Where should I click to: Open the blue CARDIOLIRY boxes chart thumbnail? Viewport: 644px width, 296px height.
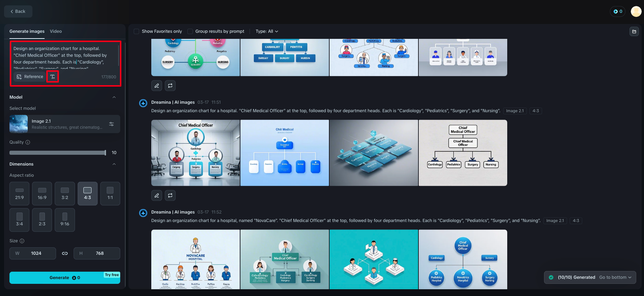coord(285,57)
